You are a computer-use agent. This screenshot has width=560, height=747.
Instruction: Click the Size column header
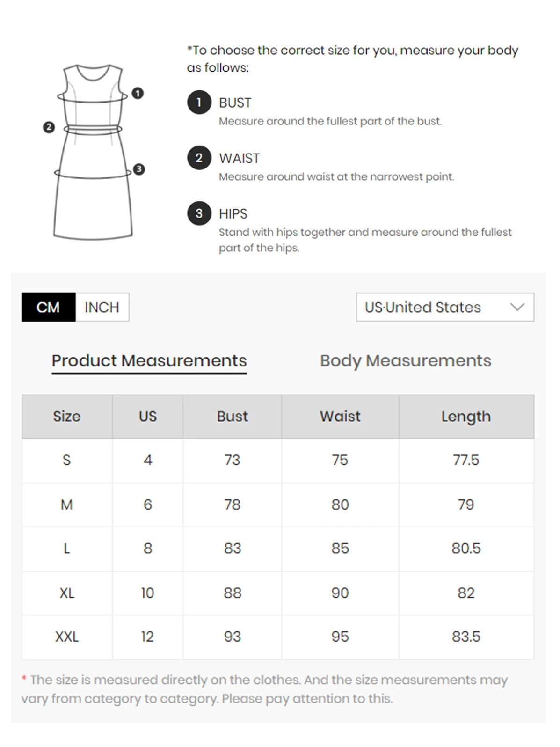(67, 417)
